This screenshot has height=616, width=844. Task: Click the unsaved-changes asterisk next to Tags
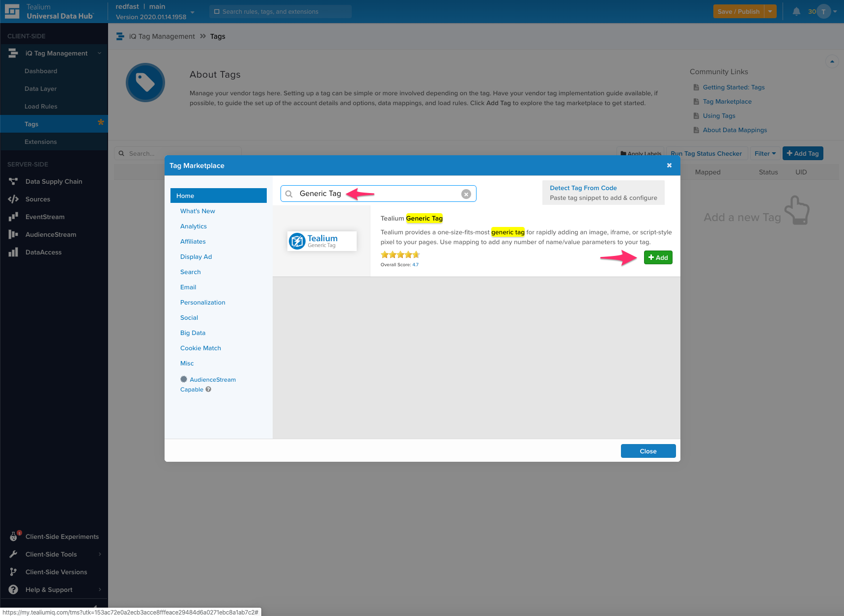[x=101, y=122]
